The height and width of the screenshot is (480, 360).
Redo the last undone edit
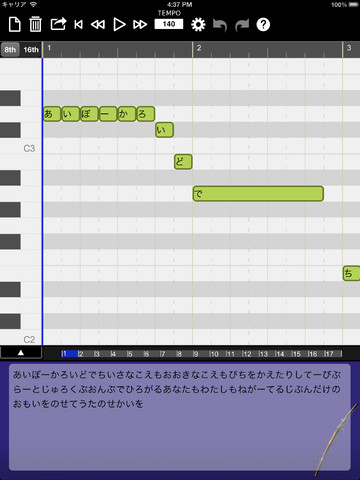click(242, 25)
